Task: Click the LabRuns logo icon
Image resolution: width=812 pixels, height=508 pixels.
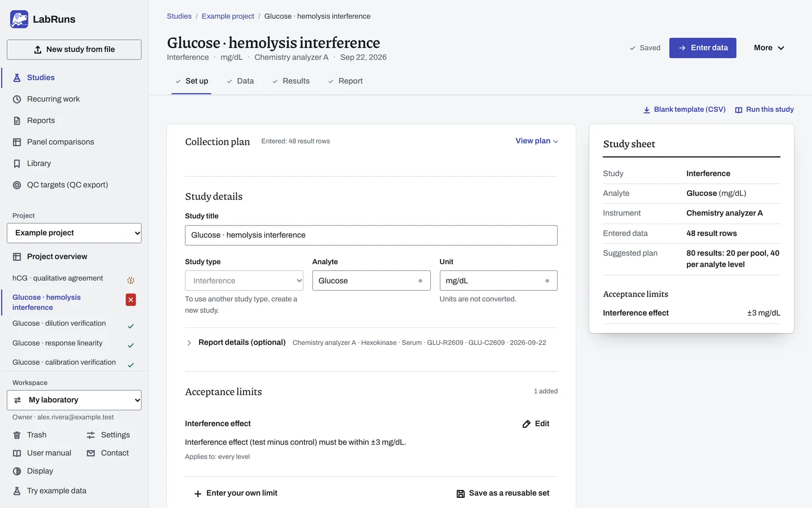Action: click(19, 19)
